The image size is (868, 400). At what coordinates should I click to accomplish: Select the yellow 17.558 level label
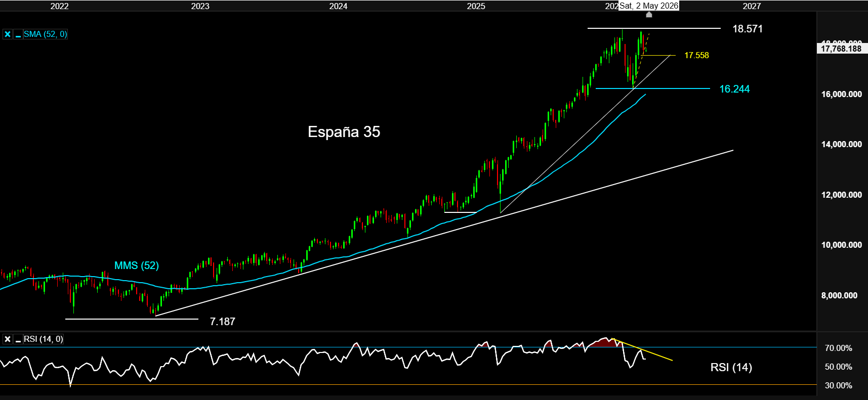[696, 55]
